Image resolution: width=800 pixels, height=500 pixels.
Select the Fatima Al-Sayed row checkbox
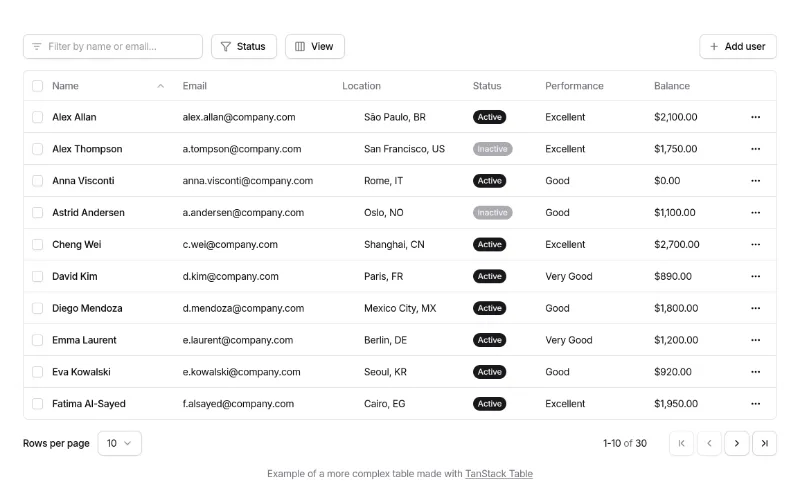tap(37, 404)
